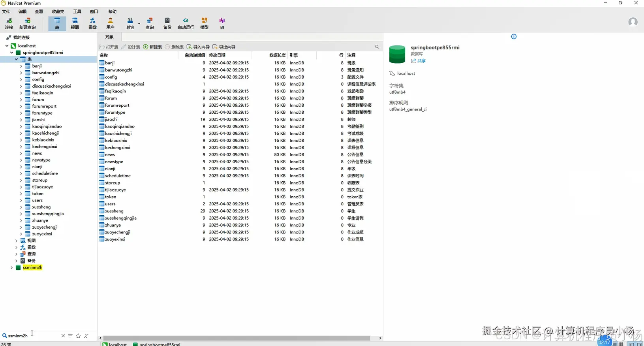Click the New Table (新建表) button
This screenshot has height=346, width=644.
pyautogui.click(x=152, y=47)
